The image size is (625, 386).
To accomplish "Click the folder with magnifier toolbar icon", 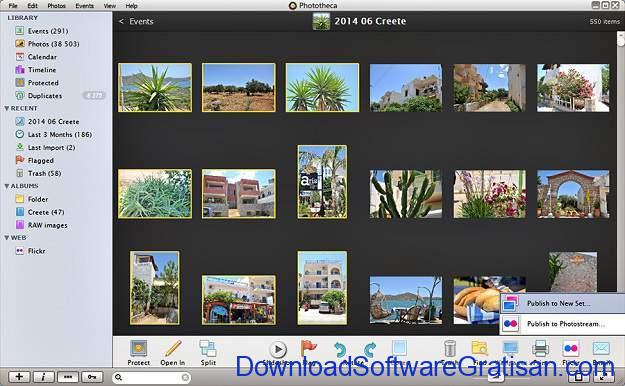I will pos(479,348).
